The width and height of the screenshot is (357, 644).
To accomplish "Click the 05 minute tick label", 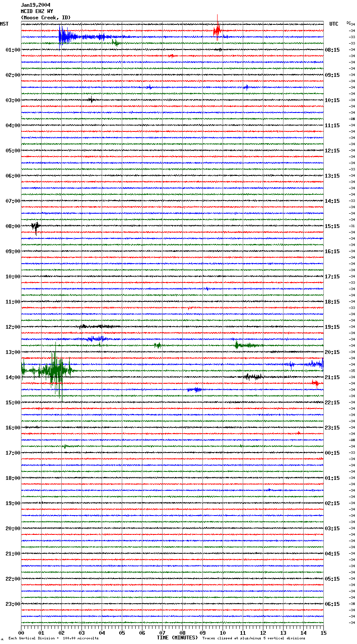I will 122,633.
